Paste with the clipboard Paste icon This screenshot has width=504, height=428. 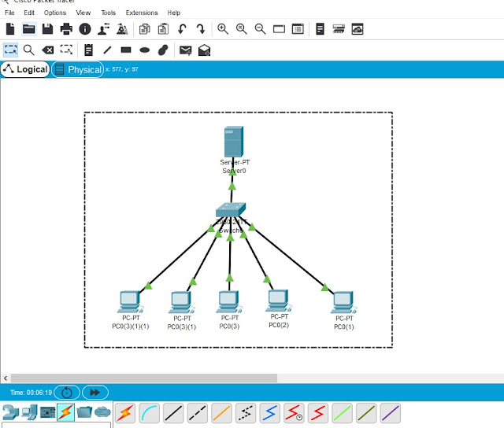tap(163, 29)
